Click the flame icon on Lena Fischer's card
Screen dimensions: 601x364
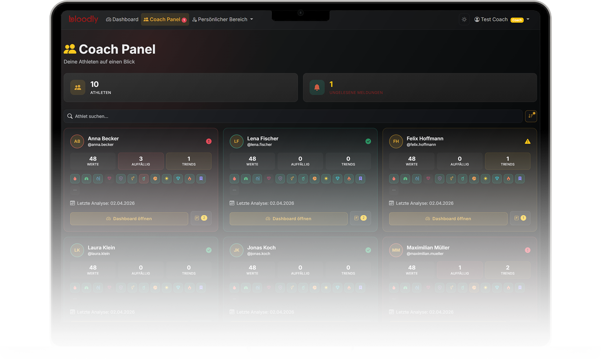coord(349,178)
